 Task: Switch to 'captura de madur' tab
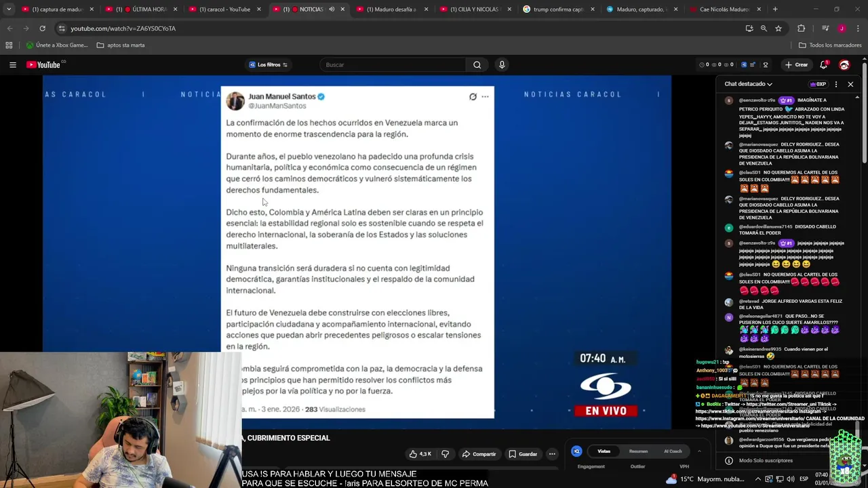[57, 9]
